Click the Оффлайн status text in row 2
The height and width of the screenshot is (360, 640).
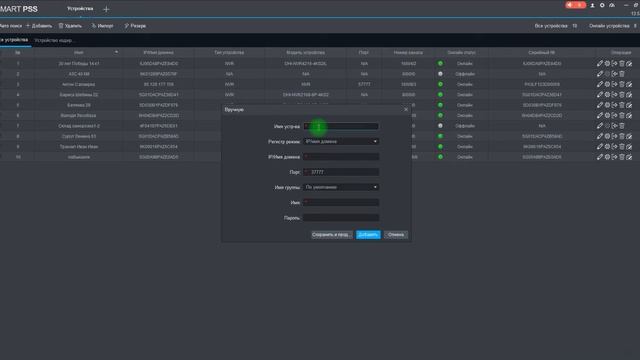465,74
